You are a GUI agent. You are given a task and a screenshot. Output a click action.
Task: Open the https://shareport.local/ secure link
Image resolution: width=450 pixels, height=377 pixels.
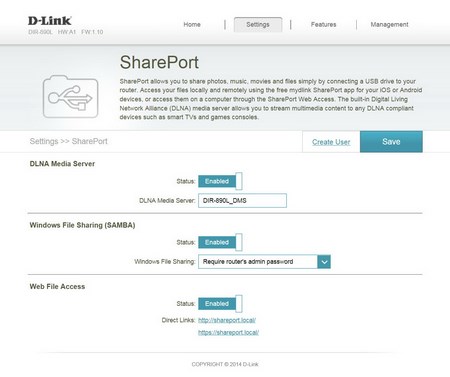[x=228, y=332]
